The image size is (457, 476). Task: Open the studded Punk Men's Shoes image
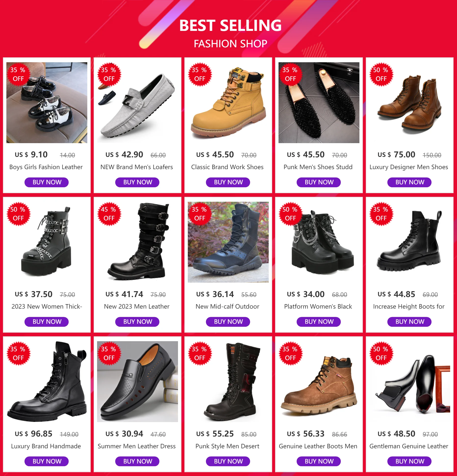point(319,103)
